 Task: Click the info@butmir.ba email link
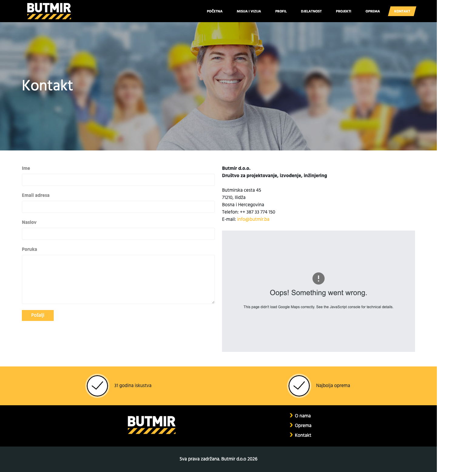coord(253,219)
